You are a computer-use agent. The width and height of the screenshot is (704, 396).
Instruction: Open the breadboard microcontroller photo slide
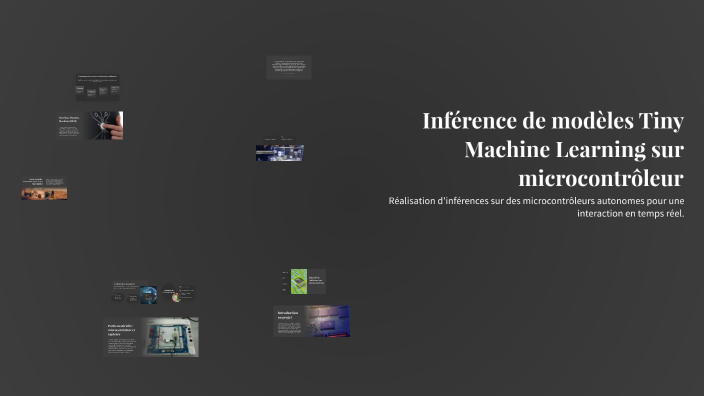coord(151,337)
